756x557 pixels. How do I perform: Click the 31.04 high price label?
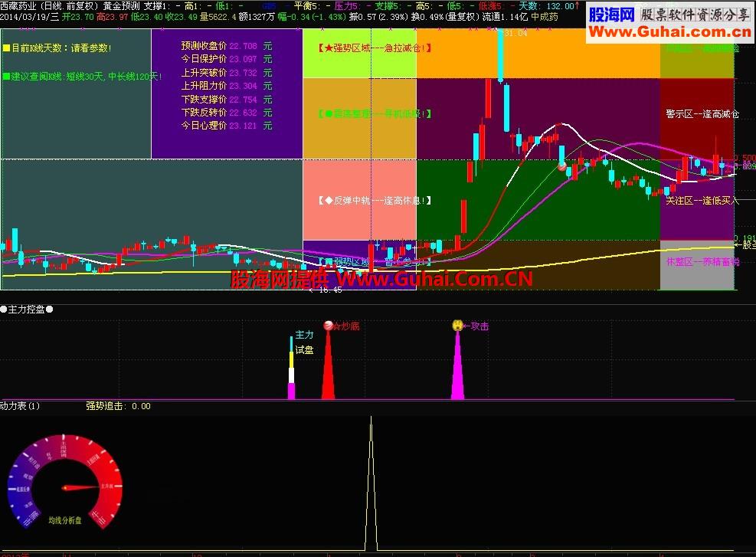[515, 33]
